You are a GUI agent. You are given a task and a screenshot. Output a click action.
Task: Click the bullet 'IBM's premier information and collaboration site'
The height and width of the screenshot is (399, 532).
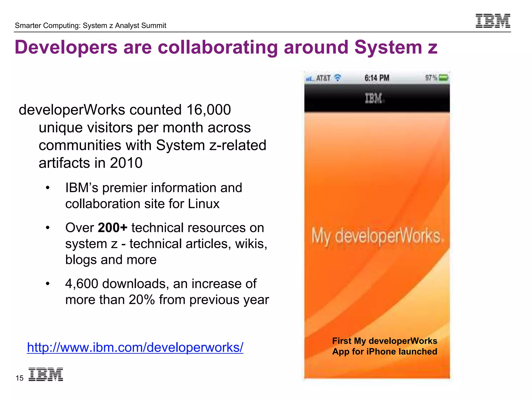click(154, 195)
